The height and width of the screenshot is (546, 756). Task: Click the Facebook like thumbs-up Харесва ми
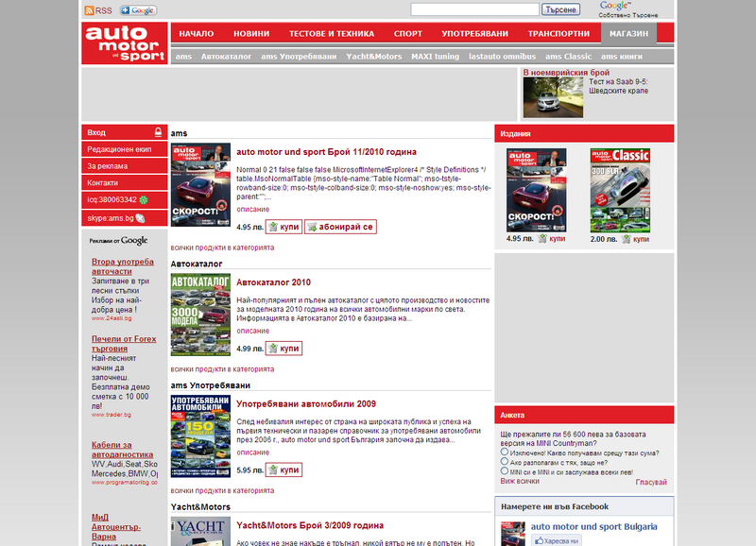557,540
